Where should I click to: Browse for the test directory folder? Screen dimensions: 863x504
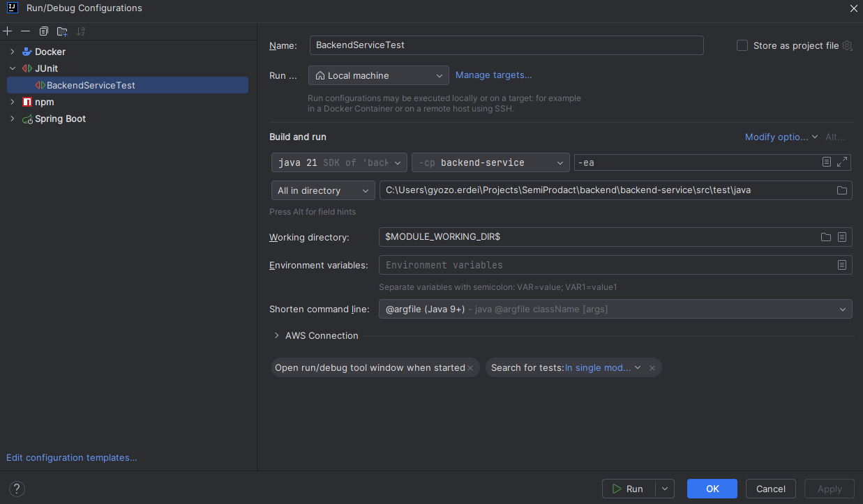[x=841, y=190]
